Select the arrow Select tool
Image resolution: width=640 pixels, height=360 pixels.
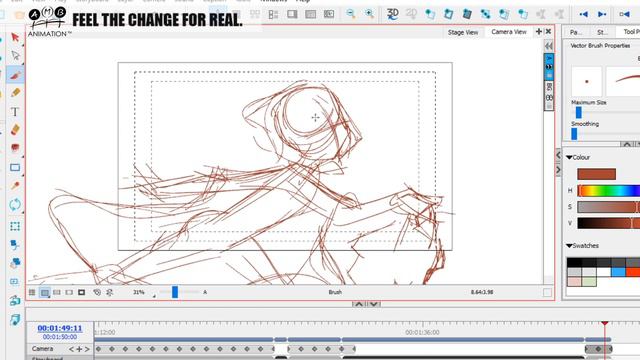15,38
